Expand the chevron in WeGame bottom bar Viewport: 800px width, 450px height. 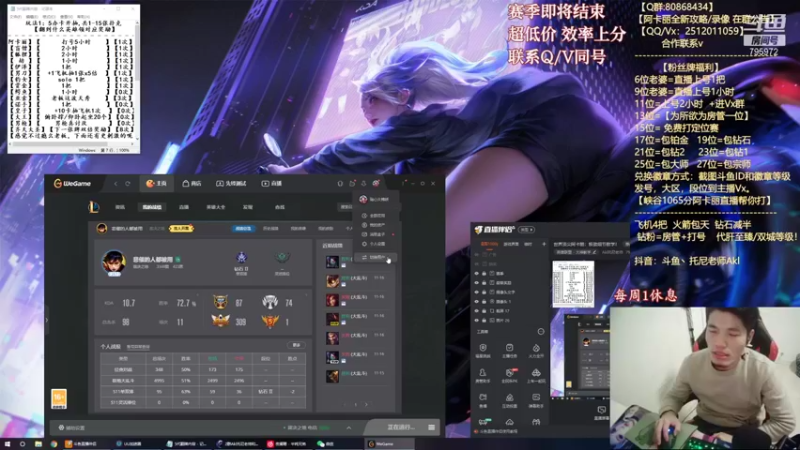[x=349, y=428]
